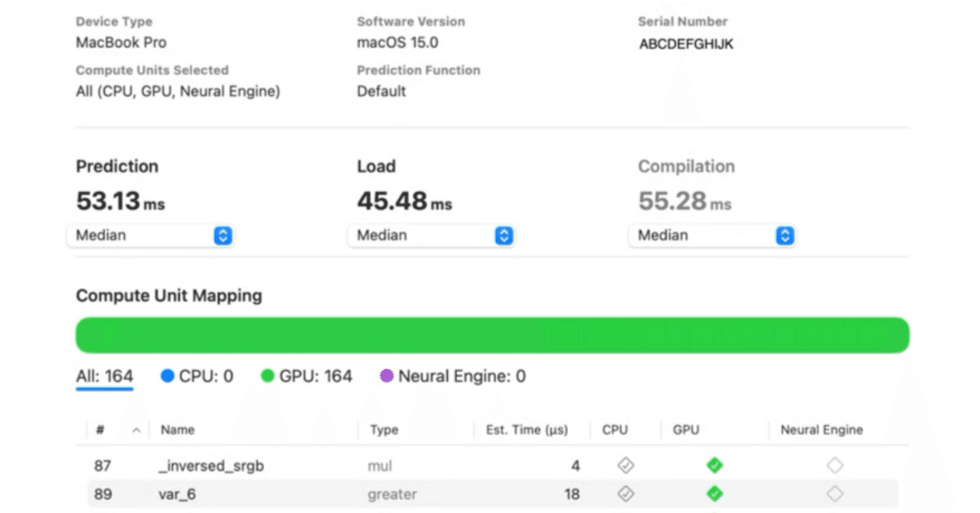The image size is (980, 513).
Task: Click the Neural Engine diamond icon for _inversed_srgb
Action: (x=835, y=465)
